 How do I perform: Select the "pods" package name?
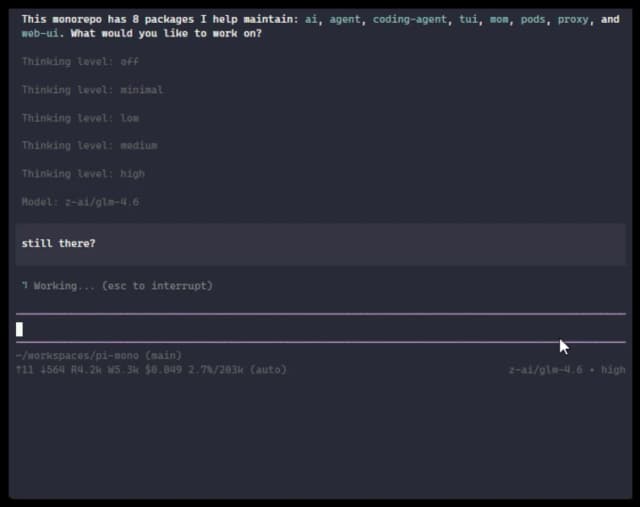[x=533, y=19]
